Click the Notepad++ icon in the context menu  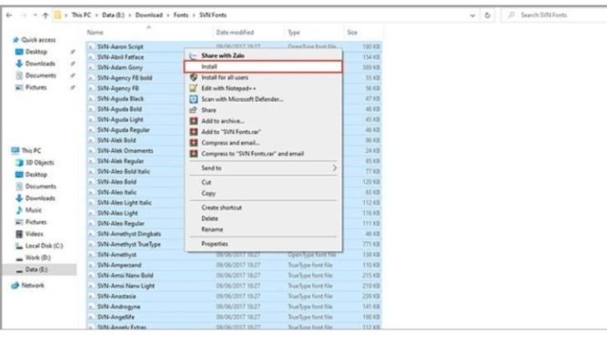193,87
